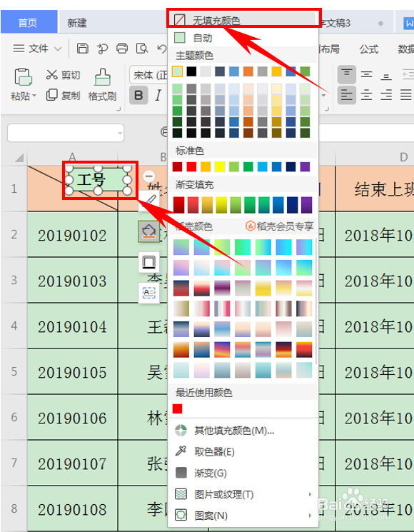
Task: Click the Copy (复制) button
Action: click(x=63, y=96)
